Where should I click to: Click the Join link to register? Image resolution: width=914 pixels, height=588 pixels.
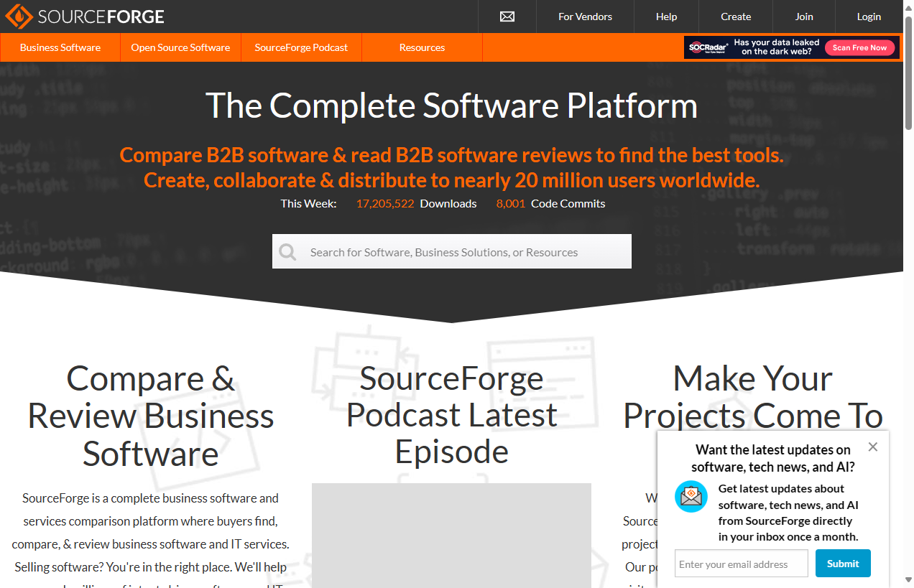(x=803, y=16)
